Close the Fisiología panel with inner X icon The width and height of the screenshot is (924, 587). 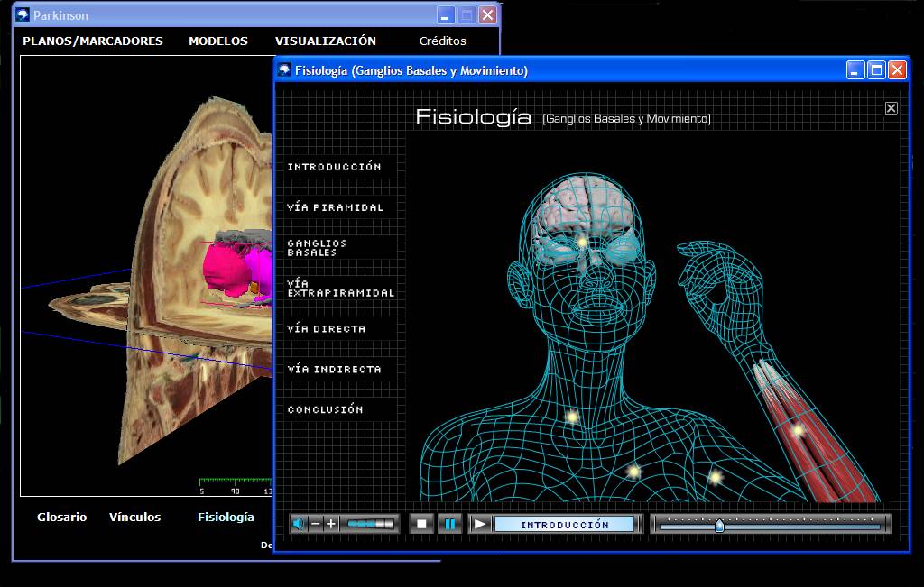[x=891, y=108]
